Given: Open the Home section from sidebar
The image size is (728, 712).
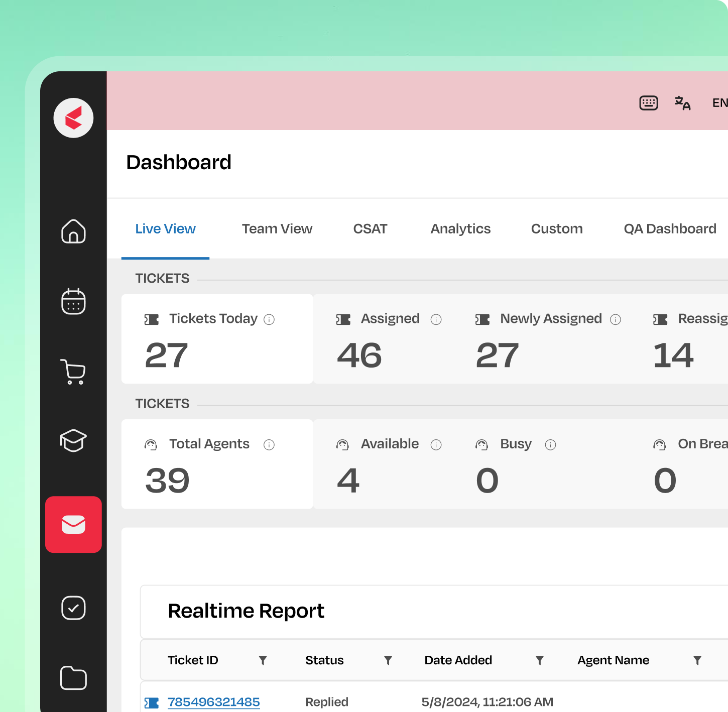Looking at the screenshot, I should [73, 231].
